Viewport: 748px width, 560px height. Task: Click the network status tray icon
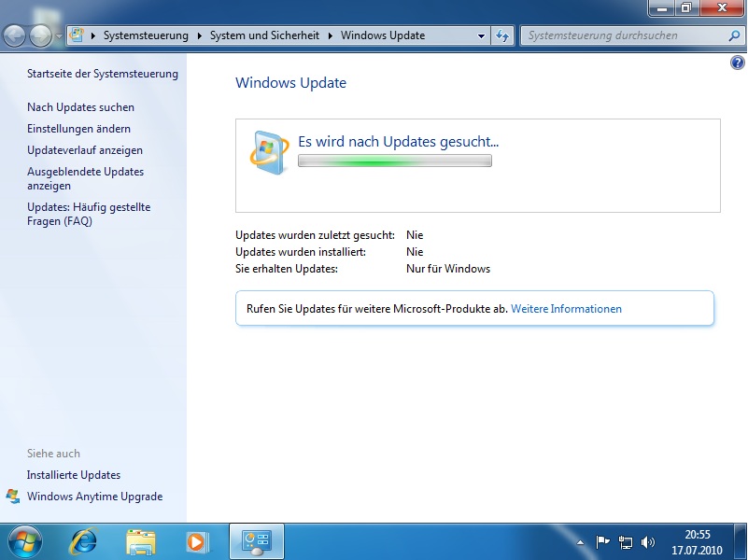626,541
